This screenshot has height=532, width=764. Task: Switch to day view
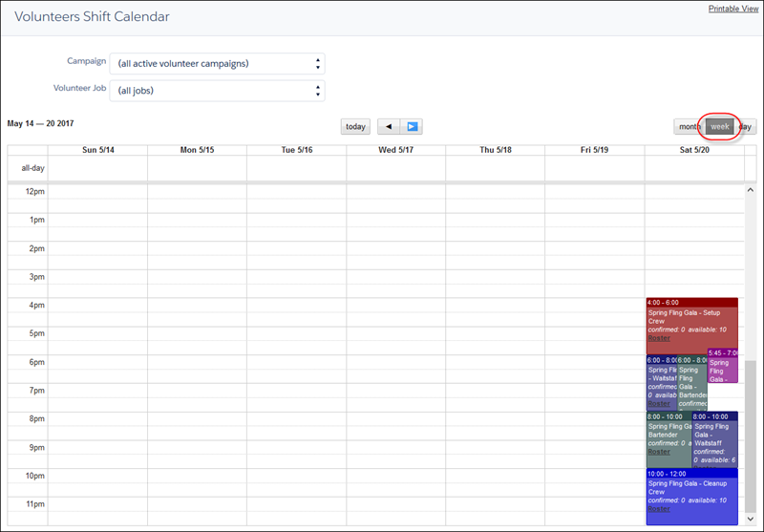(x=746, y=127)
